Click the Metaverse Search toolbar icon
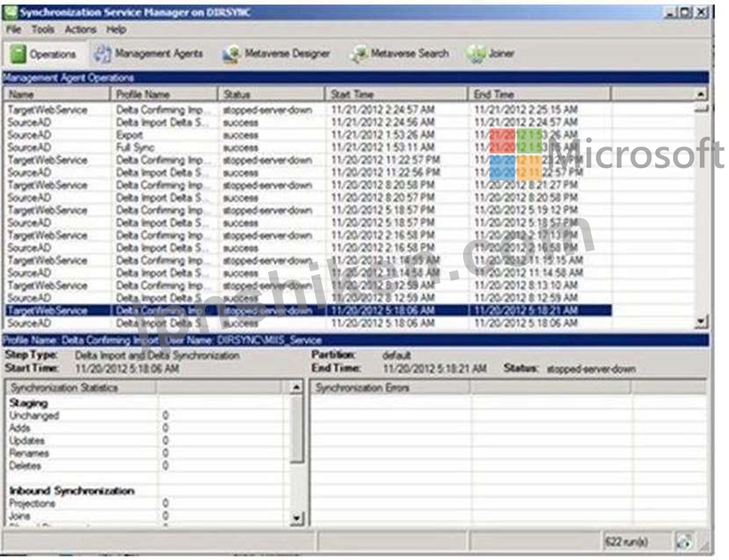Screen dimensions: 729x560 (x=358, y=54)
